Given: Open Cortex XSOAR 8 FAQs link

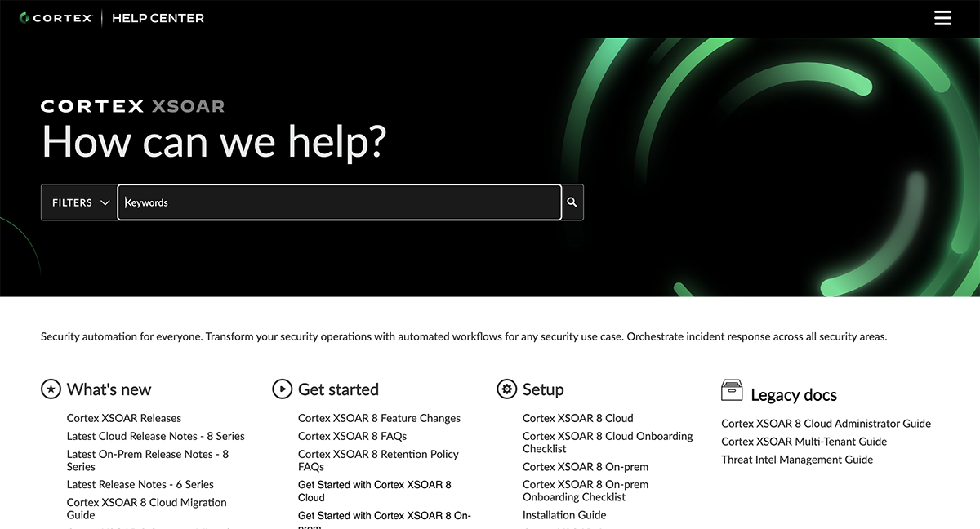Looking at the screenshot, I should (x=352, y=436).
